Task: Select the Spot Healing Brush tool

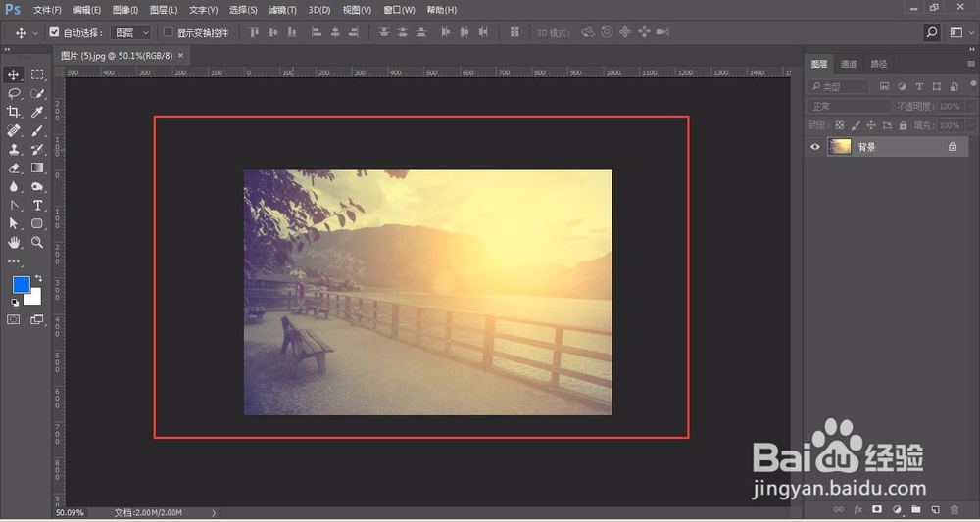Action: tap(13, 130)
